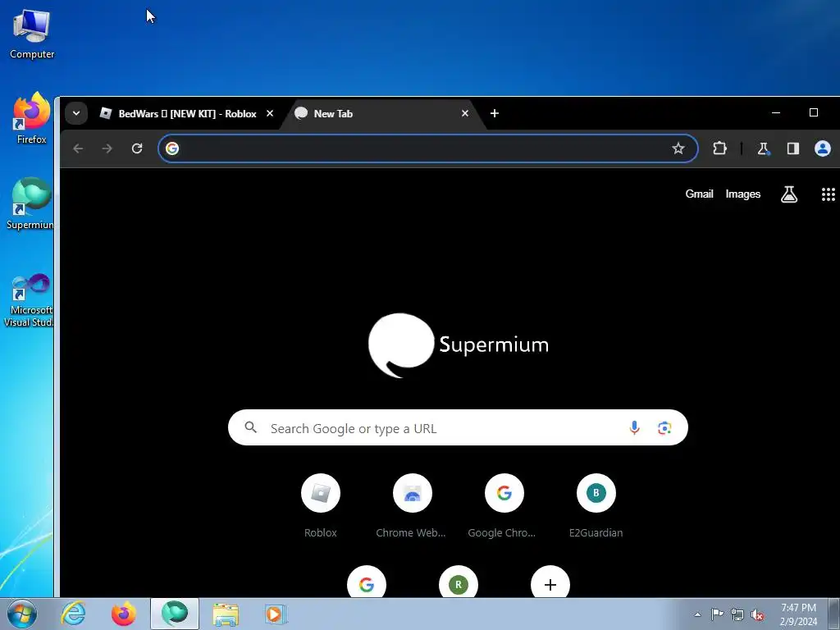Click the muted volume tray icon
The width and height of the screenshot is (840, 630).
(757, 614)
